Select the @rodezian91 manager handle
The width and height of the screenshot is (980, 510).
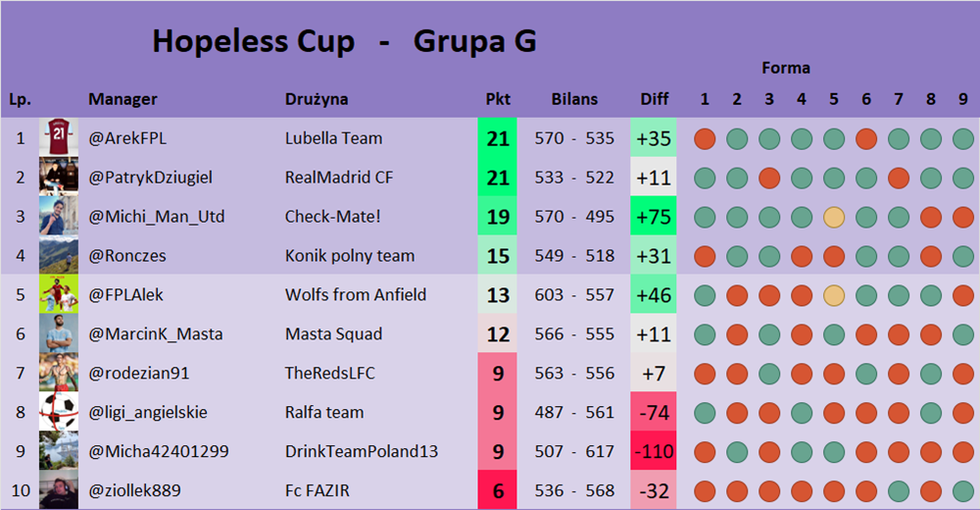[x=138, y=373]
